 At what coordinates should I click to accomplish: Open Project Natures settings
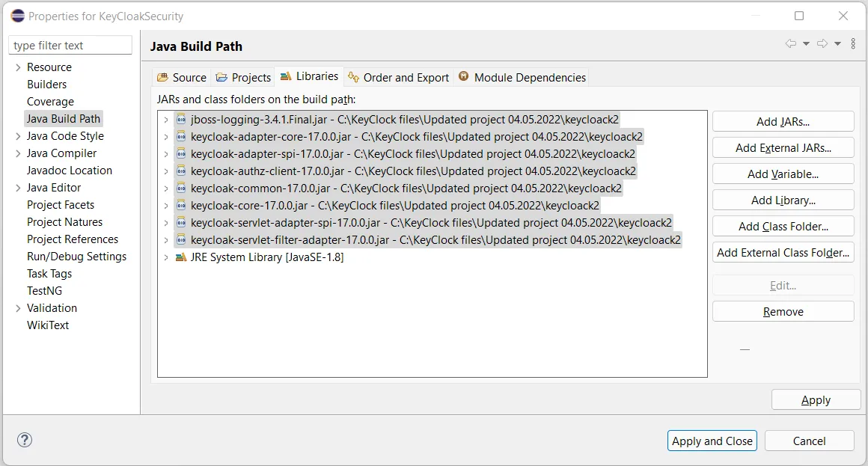point(64,222)
